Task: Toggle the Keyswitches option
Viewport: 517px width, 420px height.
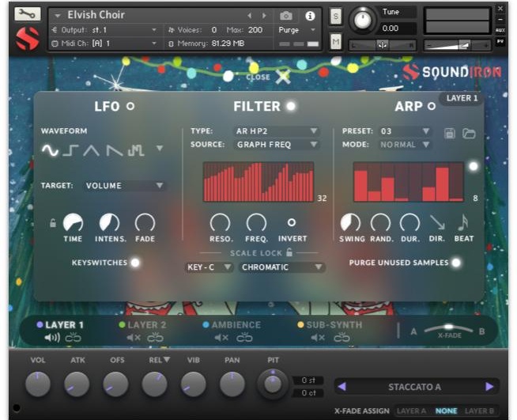Action: click(135, 263)
